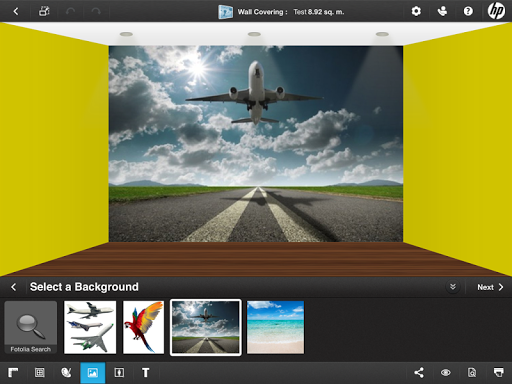Add text with the T tool

point(145,373)
